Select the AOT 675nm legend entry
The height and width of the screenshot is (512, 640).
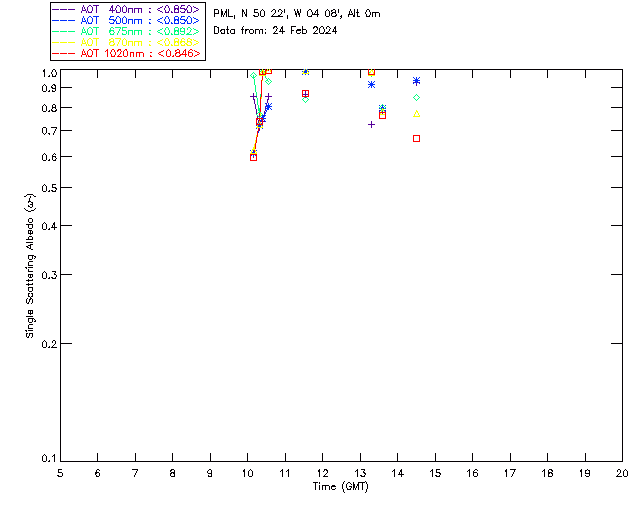pyautogui.click(x=126, y=31)
